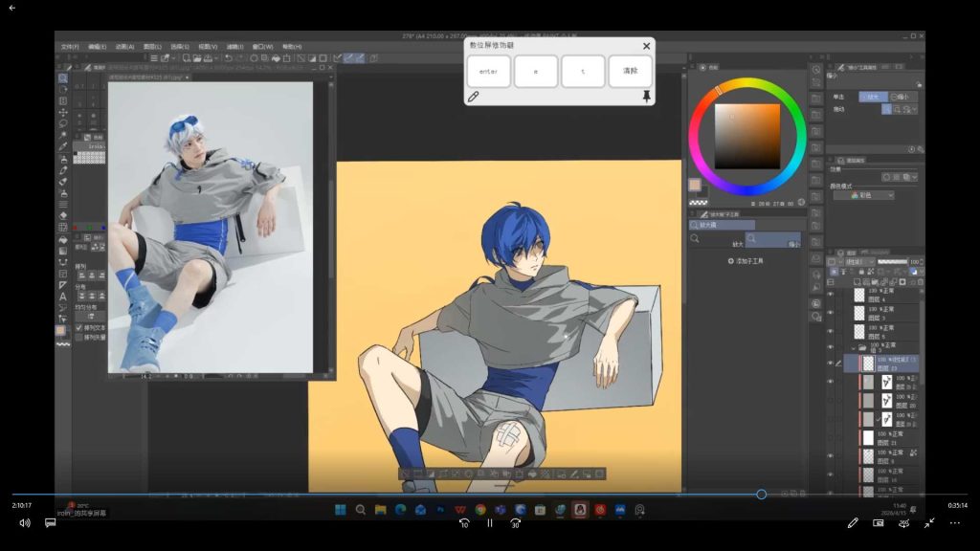Uncheck the 排列文本 checkbox
This screenshot has height=551, width=980.
[x=78, y=327]
